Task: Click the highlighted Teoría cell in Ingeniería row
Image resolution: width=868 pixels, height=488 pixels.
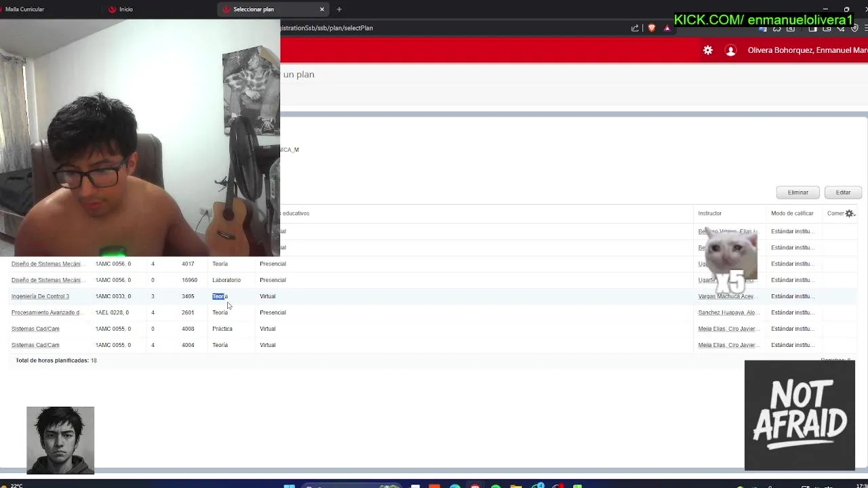Action: point(220,296)
